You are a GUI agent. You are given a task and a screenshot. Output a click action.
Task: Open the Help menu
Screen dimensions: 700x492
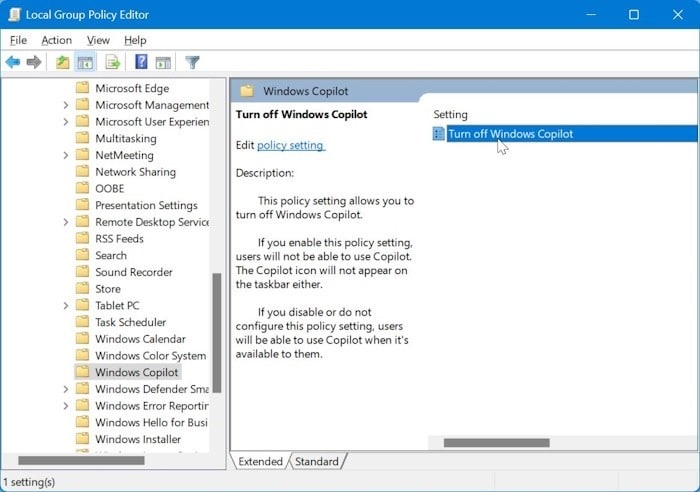135,40
